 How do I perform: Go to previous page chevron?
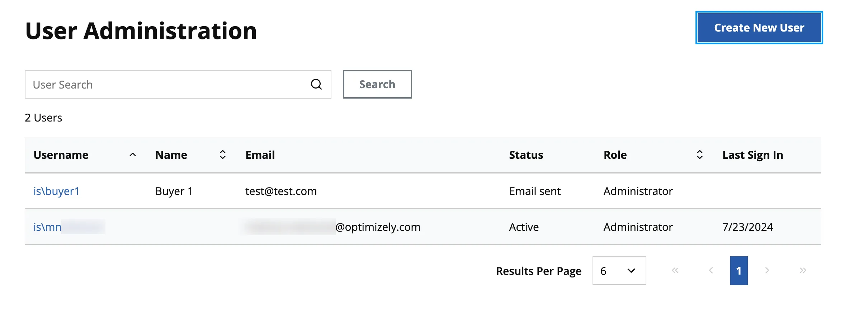tap(711, 270)
